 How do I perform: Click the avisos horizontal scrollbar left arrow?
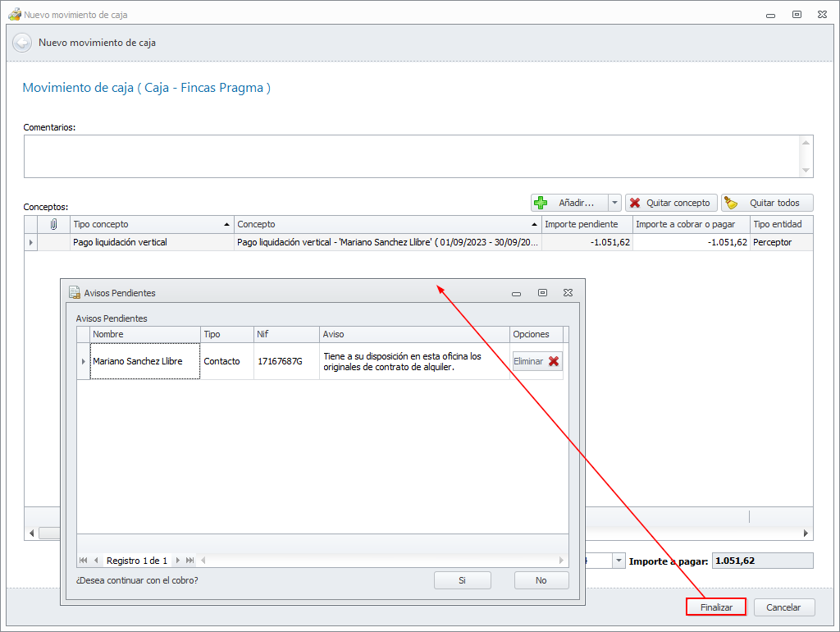coord(203,560)
